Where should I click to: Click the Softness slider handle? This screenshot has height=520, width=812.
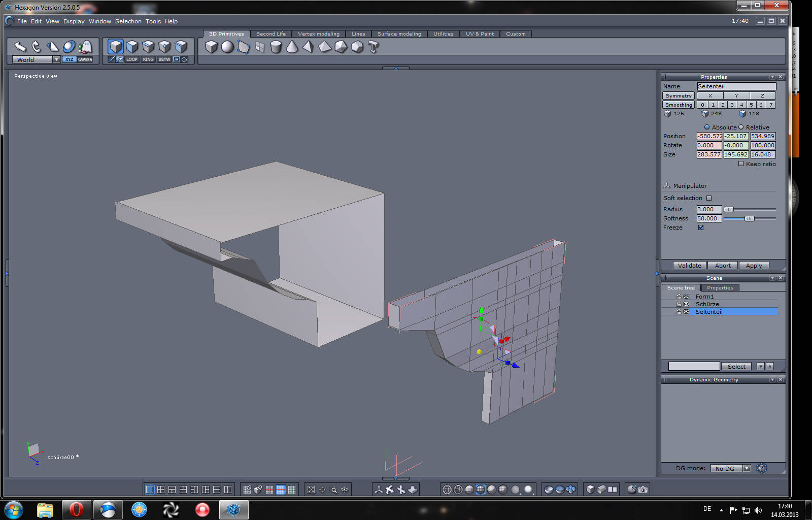pyautogui.click(x=749, y=218)
